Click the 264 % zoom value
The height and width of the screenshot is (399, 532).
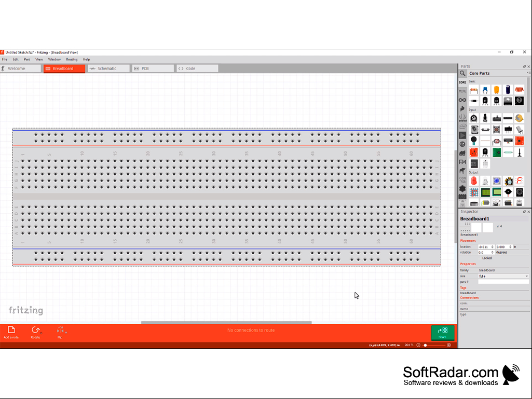click(x=409, y=345)
